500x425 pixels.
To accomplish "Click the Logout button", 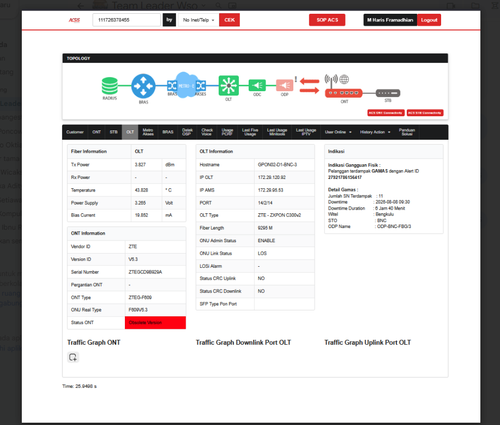I will pyautogui.click(x=429, y=20).
